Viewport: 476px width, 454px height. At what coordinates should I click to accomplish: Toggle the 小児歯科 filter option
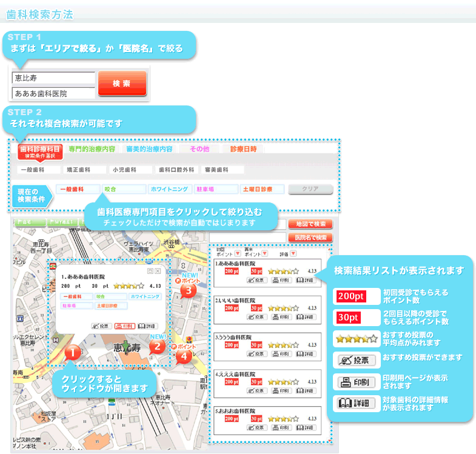tap(131, 170)
